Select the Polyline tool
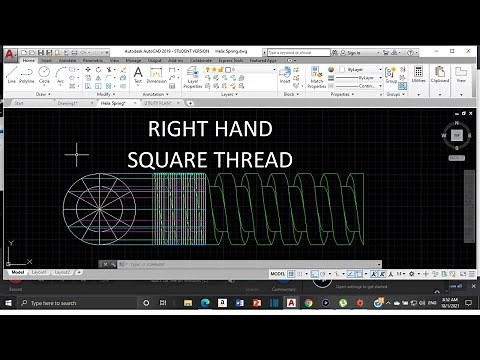Image resolution: width=480 pixels, height=360 pixels. click(26, 75)
